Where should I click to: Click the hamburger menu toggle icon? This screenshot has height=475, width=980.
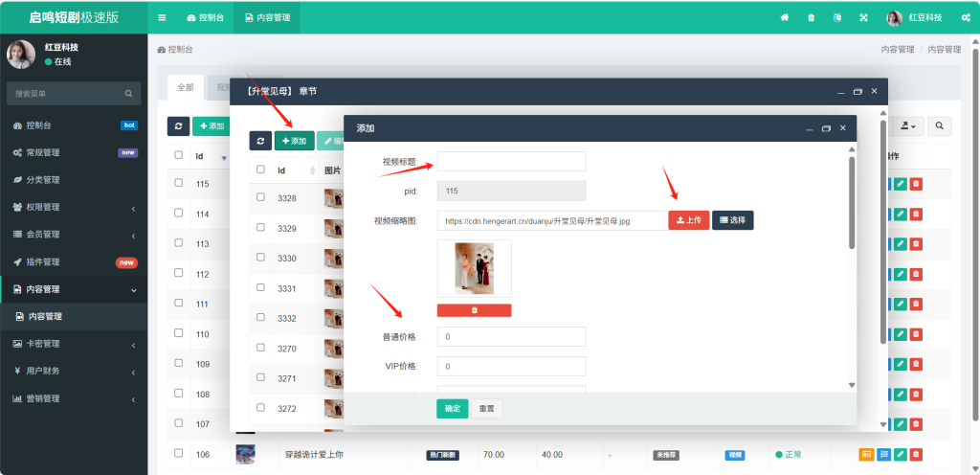pos(162,17)
